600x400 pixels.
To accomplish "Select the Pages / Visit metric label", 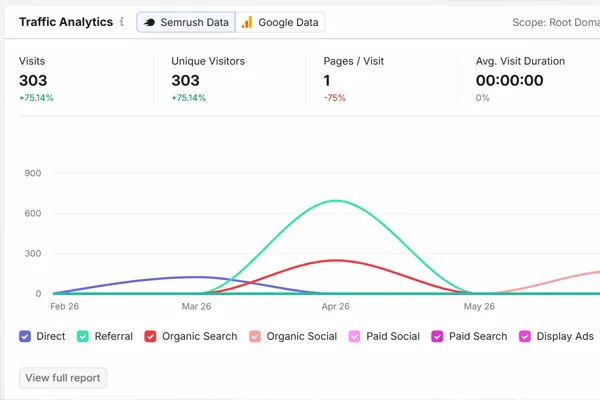I will tap(354, 61).
